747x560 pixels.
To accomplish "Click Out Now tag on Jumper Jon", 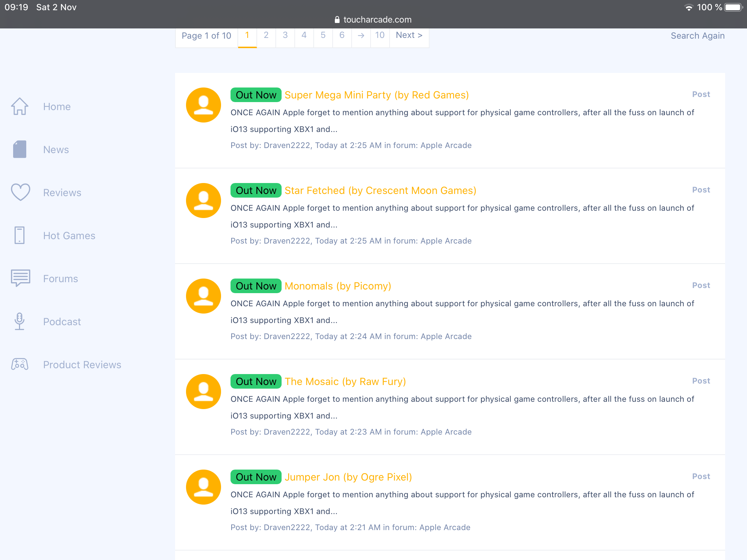I will (x=256, y=477).
